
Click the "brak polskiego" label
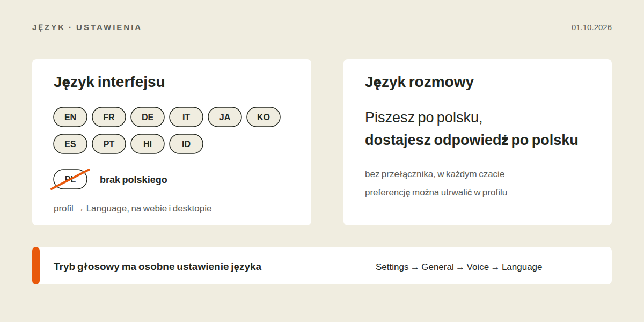[x=134, y=180]
